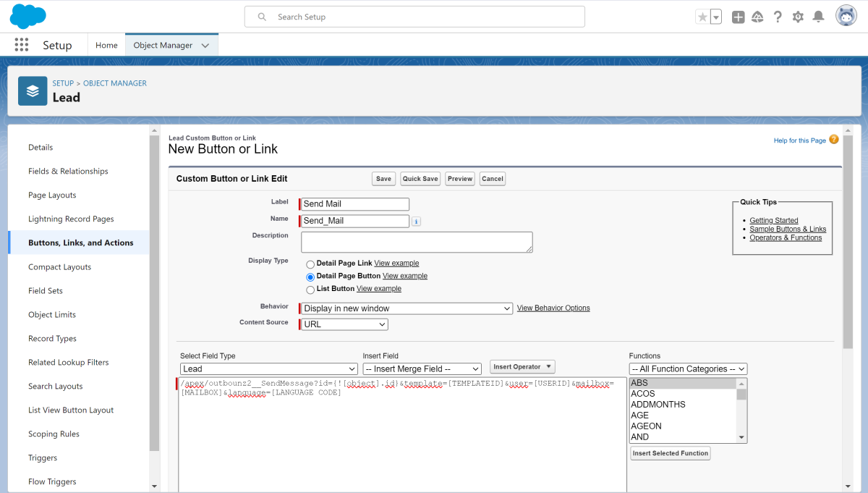This screenshot has width=868, height=493.
Task: Select the Detail Page Button radio button
Action: (310, 277)
